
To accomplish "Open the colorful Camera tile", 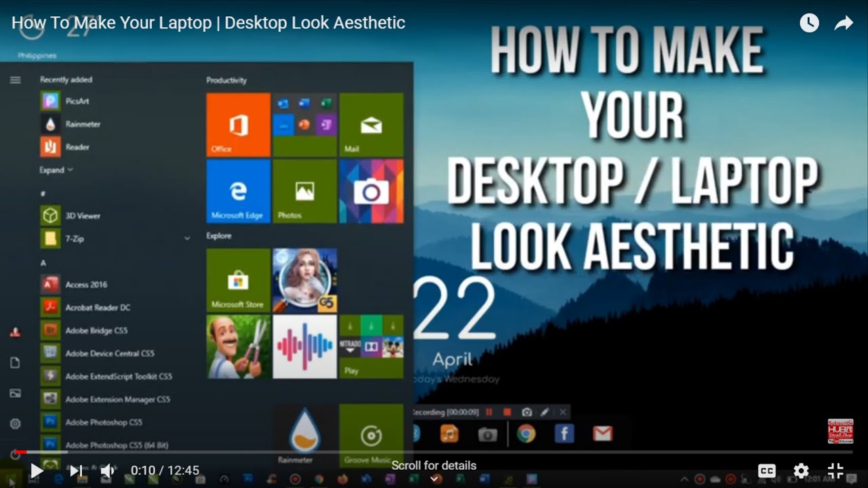I will point(371,191).
